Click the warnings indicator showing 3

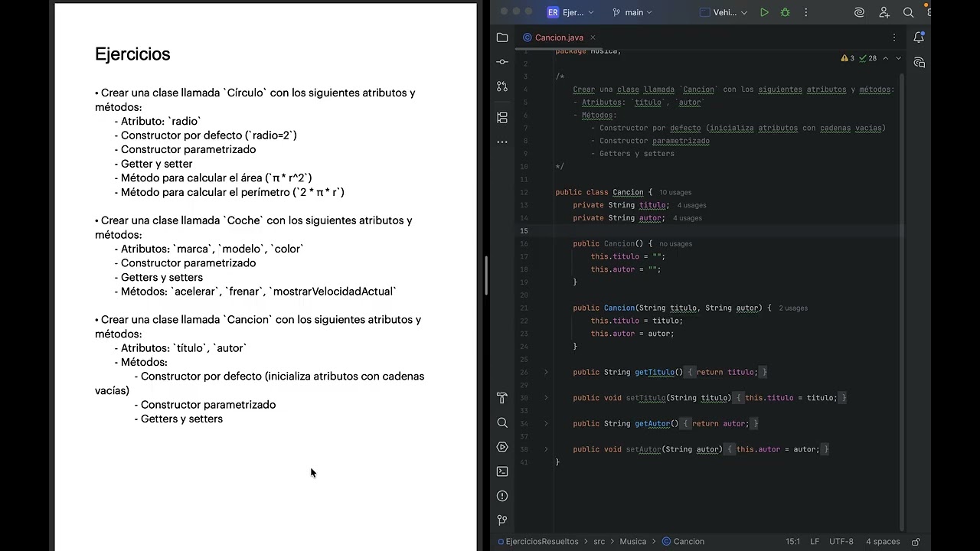click(x=848, y=58)
